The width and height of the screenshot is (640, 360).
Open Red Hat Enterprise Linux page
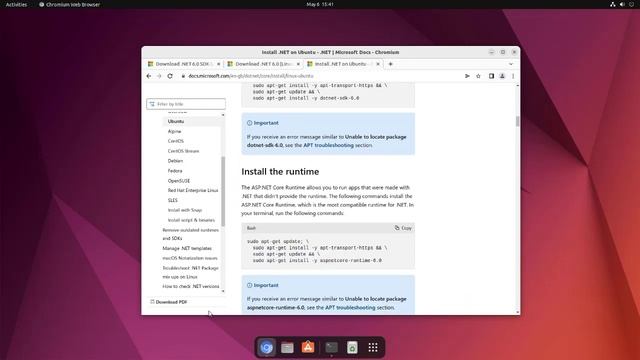(193, 191)
